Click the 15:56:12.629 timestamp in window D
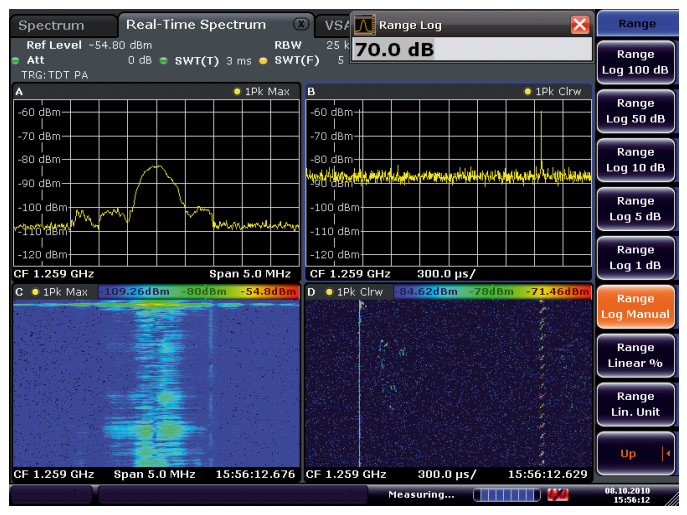 coord(548,474)
